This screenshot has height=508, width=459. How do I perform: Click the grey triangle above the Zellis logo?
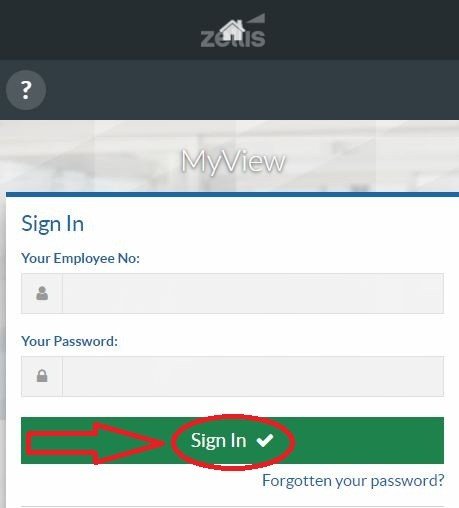(x=256, y=18)
